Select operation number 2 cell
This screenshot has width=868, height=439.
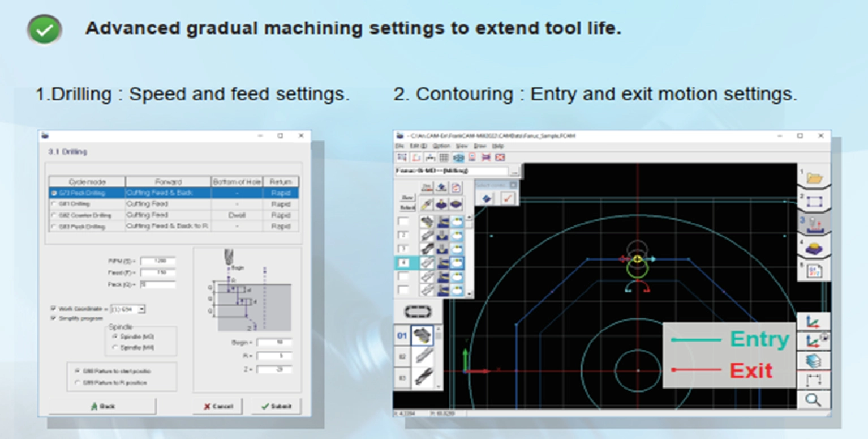click(x=403, y=235)
